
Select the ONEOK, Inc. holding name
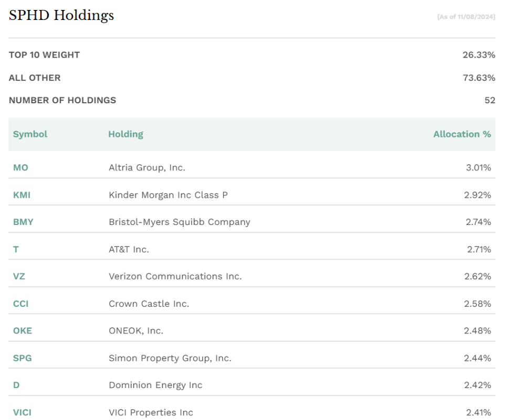click(136, 331)
